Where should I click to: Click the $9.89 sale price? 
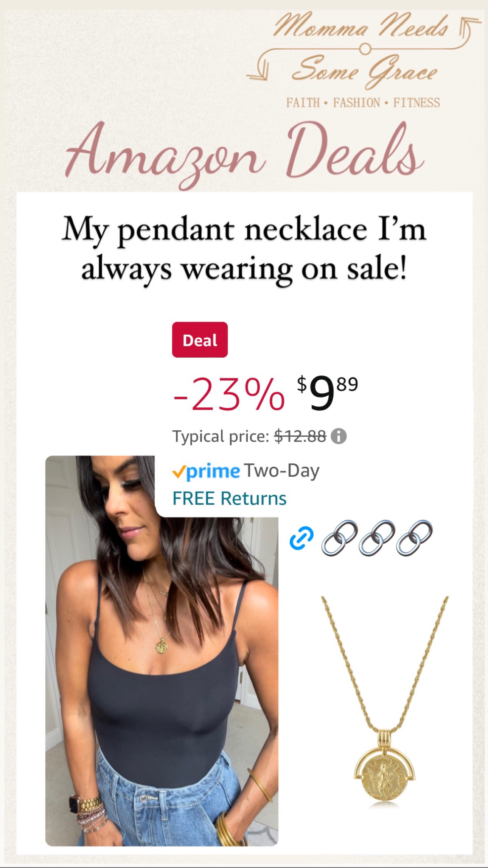click(x=327, y=394)
